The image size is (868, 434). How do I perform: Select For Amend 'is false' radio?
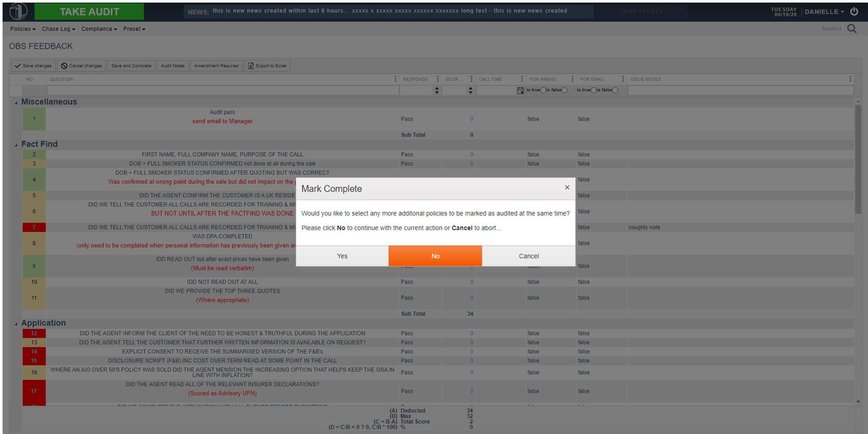(x=565, y=90)
